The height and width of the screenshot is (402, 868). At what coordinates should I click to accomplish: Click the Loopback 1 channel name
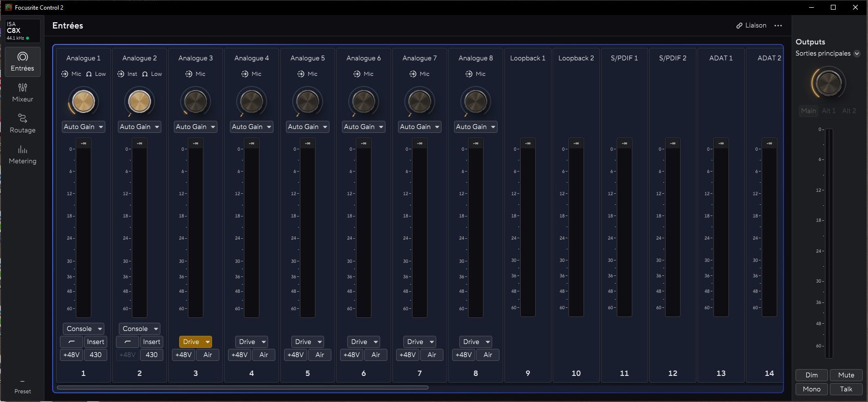[x=527, y=58]
